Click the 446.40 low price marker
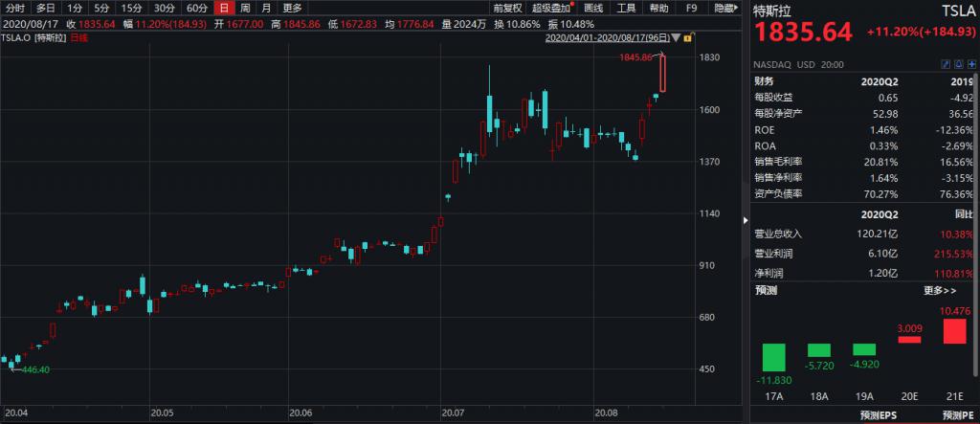The height and width of the screenshot is (424, 980). (x=35, y=369)
